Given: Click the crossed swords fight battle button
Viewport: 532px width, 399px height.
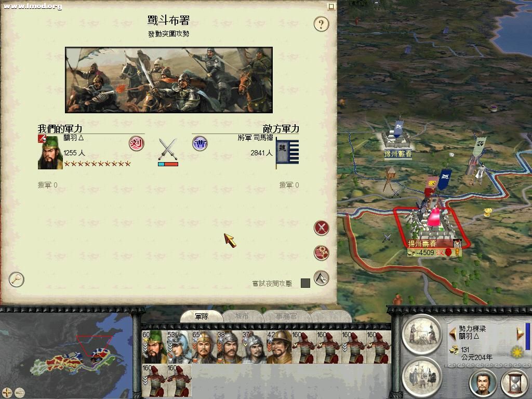Looking at the screenshot, I should 321,228.
